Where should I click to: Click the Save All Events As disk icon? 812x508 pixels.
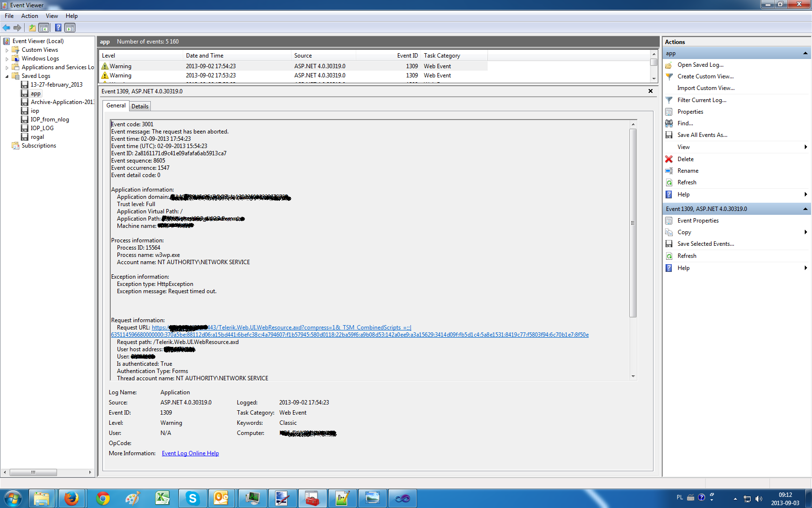669,135
